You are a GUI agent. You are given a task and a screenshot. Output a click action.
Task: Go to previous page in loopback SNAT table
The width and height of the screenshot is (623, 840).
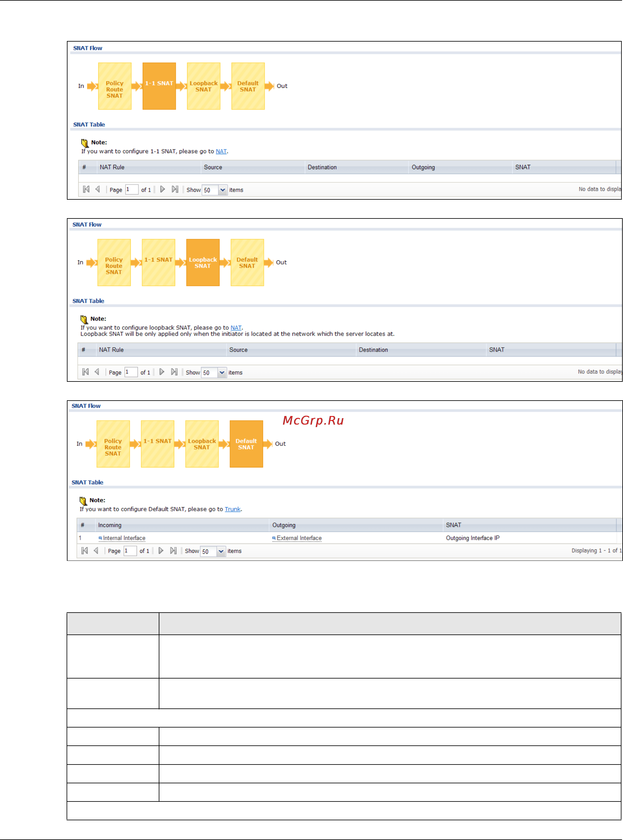click(97, 372)
